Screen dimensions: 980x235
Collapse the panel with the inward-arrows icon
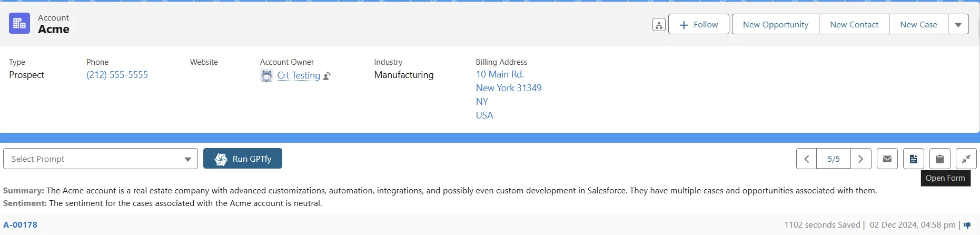(x=966, y=159)
